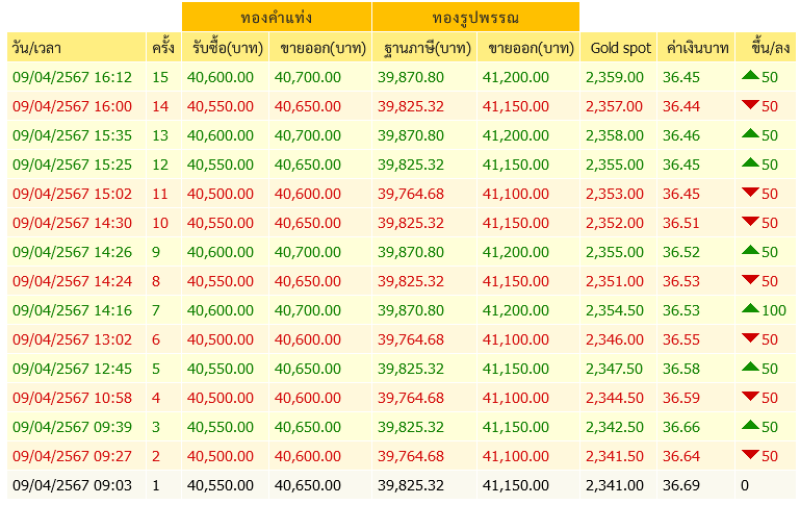Click the green up arrow for 16:12
The height and width of the screenshot is (505, 800).
click(750, 75)
